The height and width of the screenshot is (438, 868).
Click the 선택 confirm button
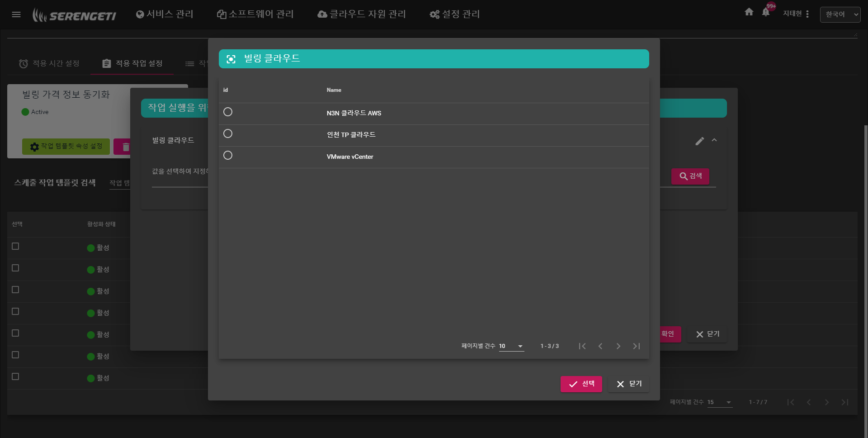click(581, 384)
